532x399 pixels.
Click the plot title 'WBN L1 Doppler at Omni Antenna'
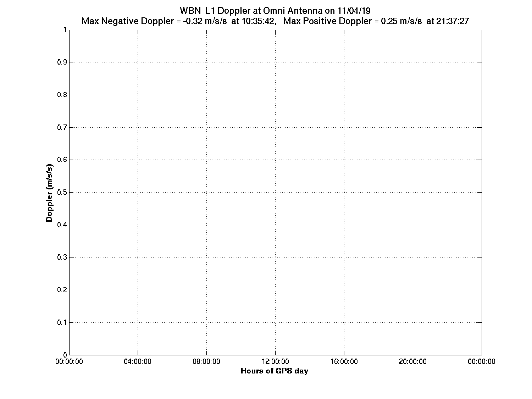(275, 10)
